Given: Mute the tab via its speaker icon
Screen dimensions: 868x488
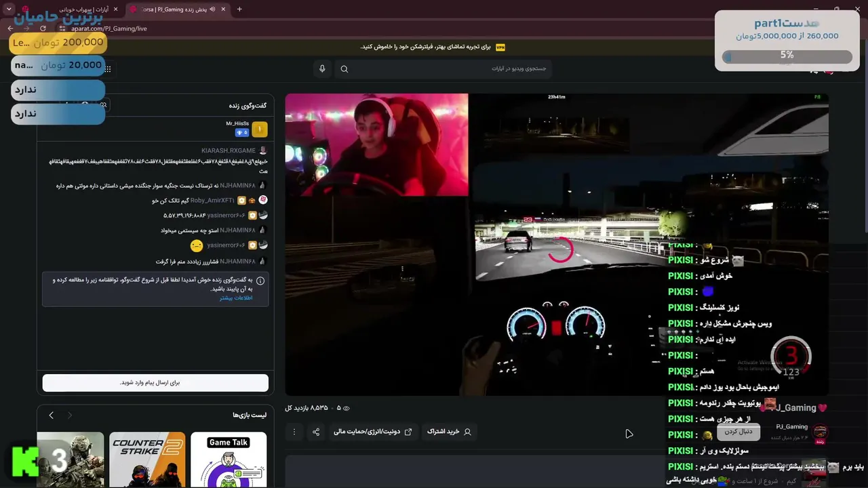Looking at the screenshot, I should tap(212, 9).
